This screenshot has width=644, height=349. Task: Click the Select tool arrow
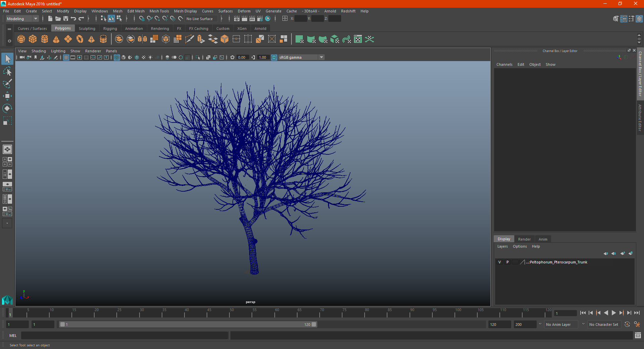7,59
